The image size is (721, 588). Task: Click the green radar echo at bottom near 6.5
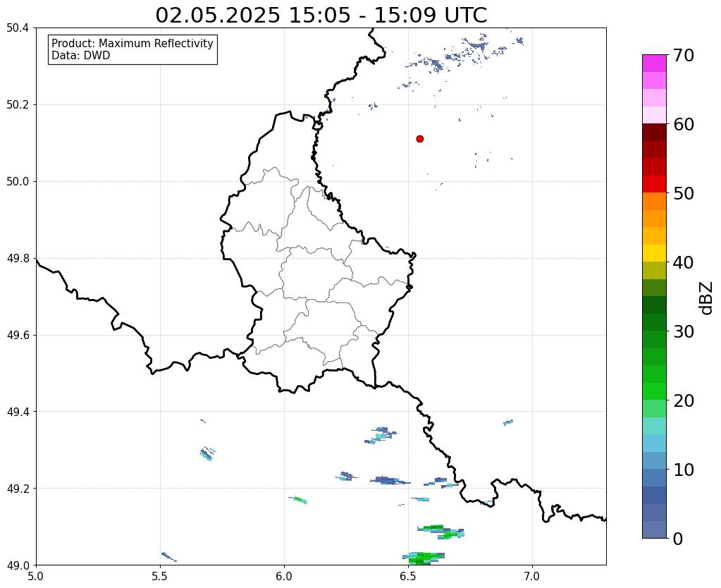(x=424, y=558)
